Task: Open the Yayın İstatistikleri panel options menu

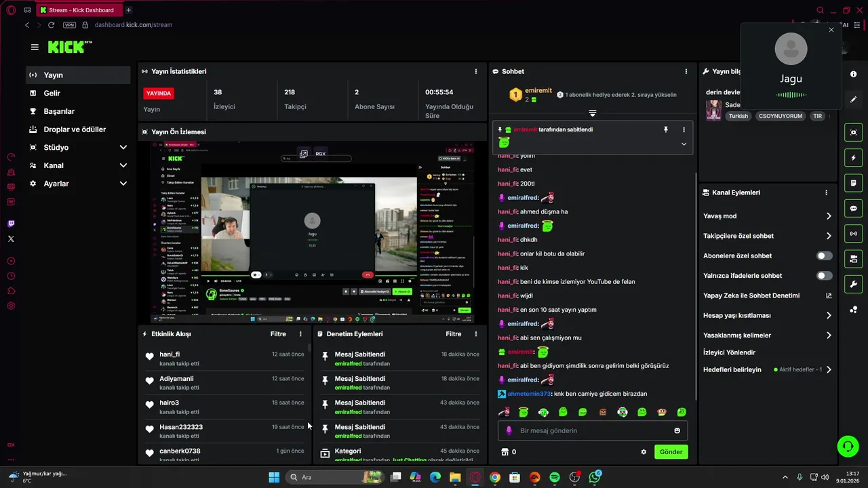Action: [x=476, y=71]
